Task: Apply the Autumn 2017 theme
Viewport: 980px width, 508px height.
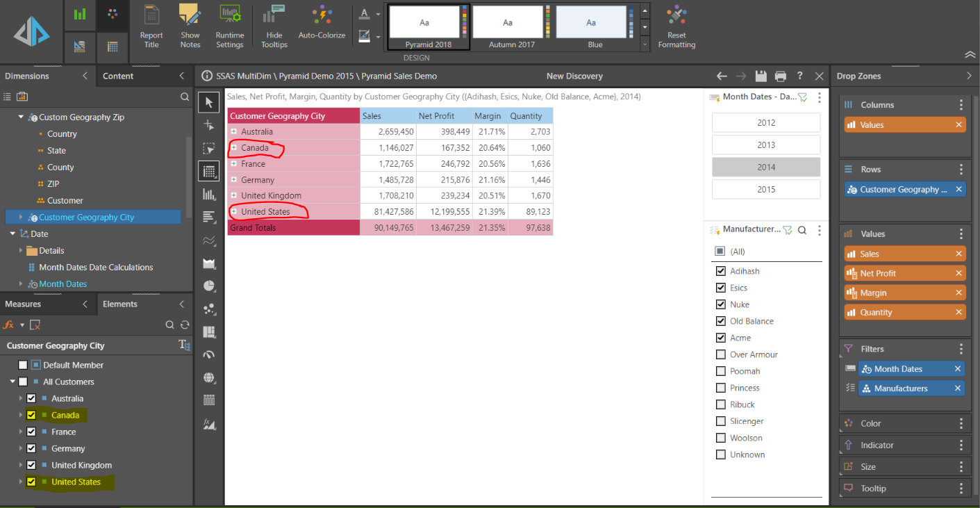Action: click(x=511, y=27)
